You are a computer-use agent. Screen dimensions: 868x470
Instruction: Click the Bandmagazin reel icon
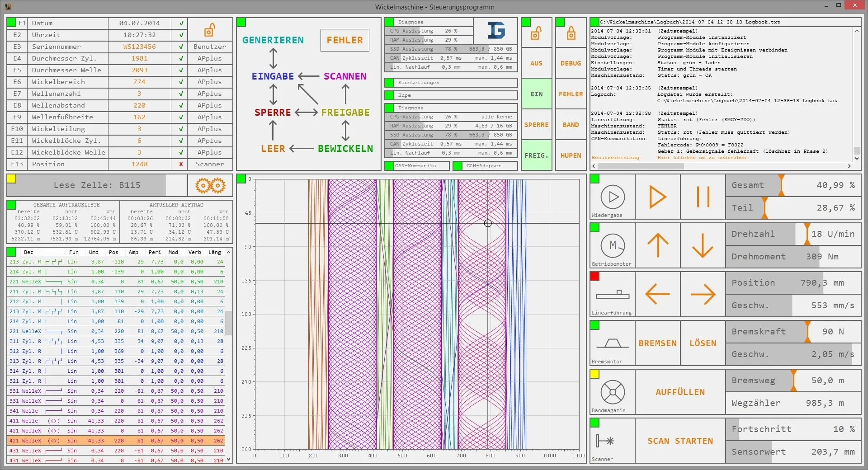[x=612, y=392]
